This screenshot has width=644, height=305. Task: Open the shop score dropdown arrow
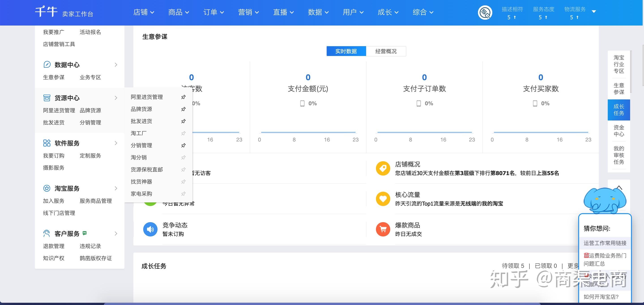(594, 11)
